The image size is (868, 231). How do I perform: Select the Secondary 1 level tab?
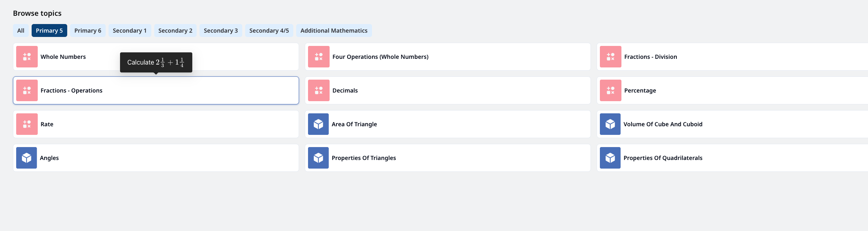tap(130, 30)
